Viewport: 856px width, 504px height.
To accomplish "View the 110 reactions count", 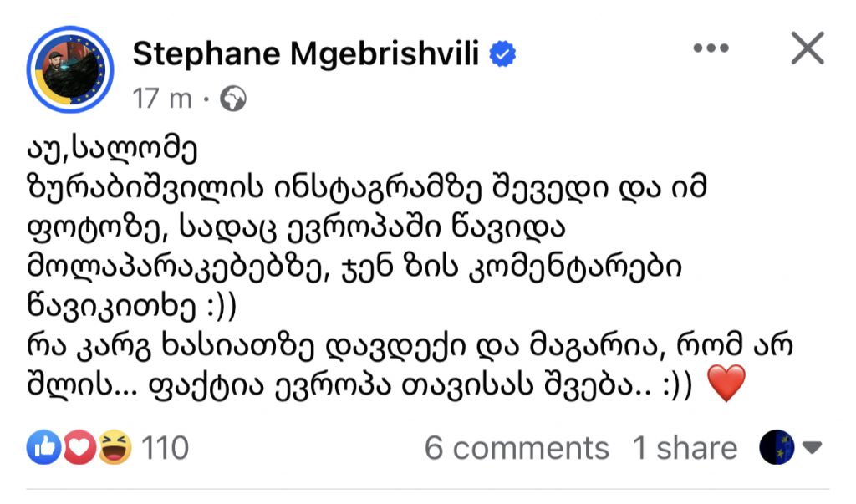I will (x=165, y=449).
